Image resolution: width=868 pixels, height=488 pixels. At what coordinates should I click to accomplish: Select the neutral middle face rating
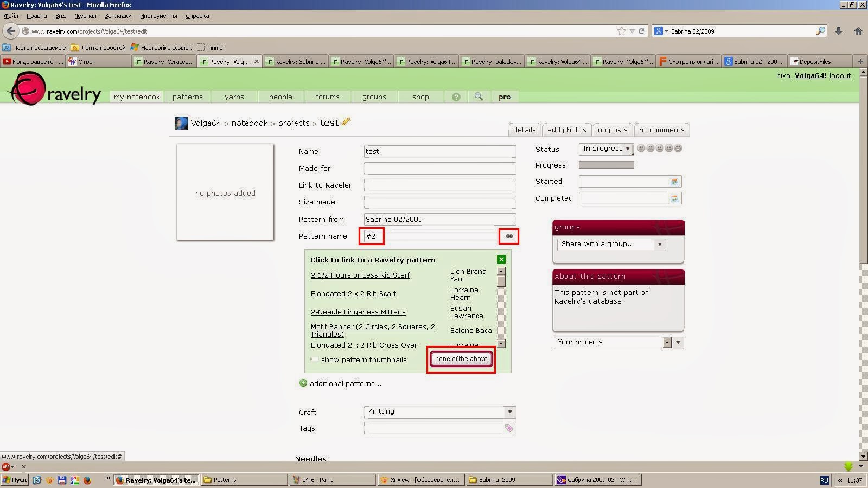pos(660,148)
